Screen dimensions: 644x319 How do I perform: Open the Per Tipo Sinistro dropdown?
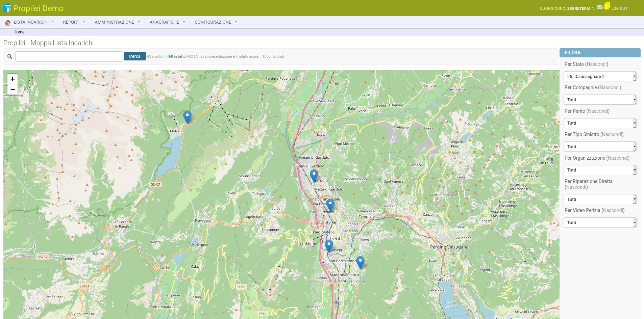(x=600, y=147)
